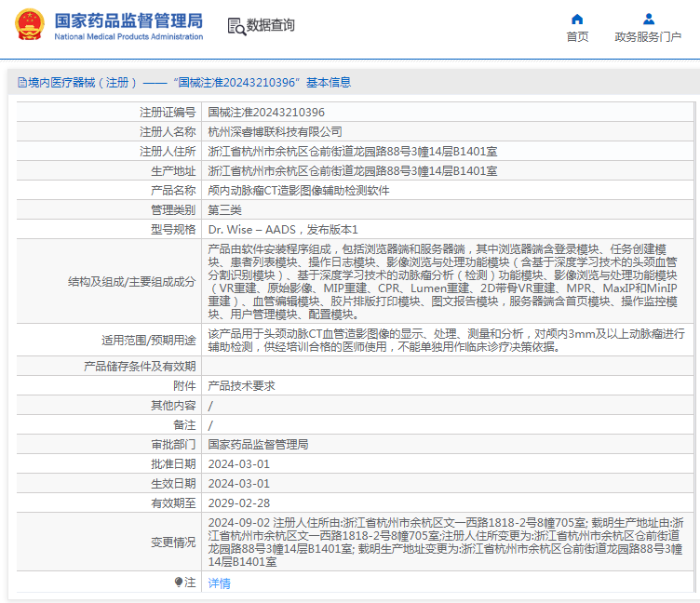
Task: Click the 数据查询 label
Action: coord(271,25)
